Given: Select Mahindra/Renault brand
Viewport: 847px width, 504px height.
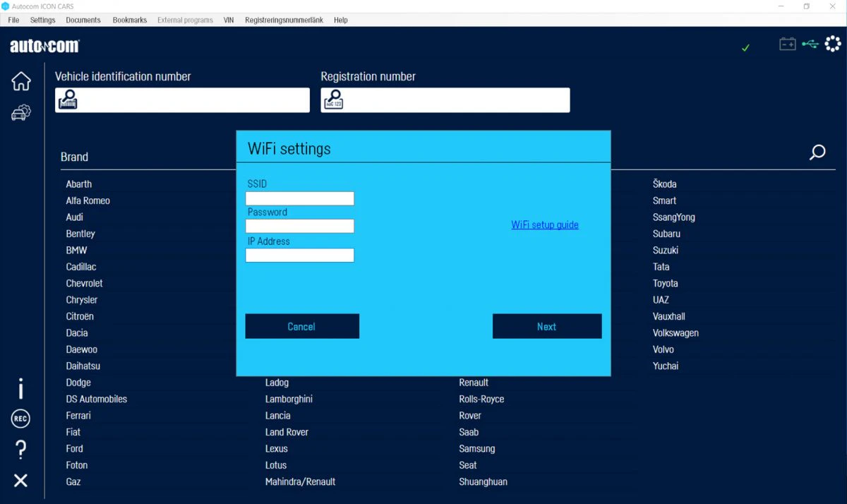Looking at the screenshot, I should pyautogui.click(x=300, y=481).
